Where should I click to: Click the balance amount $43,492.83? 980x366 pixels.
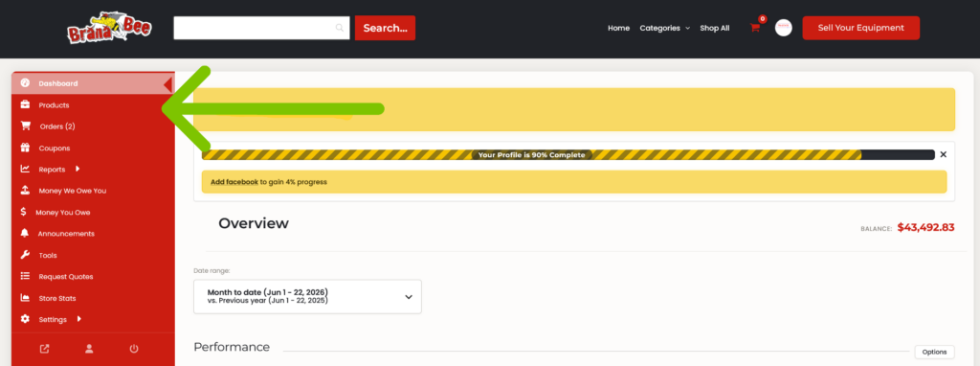925,228
